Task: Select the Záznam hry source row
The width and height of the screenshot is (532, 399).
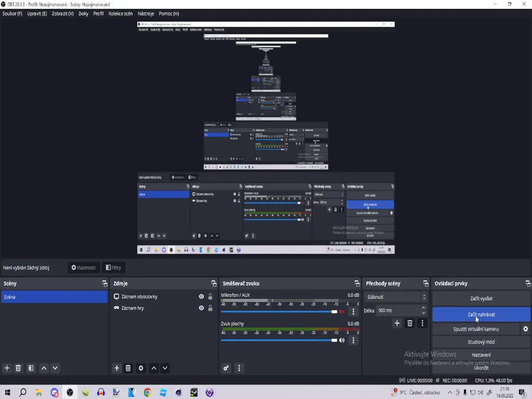Action: click(x=164, y=308)
